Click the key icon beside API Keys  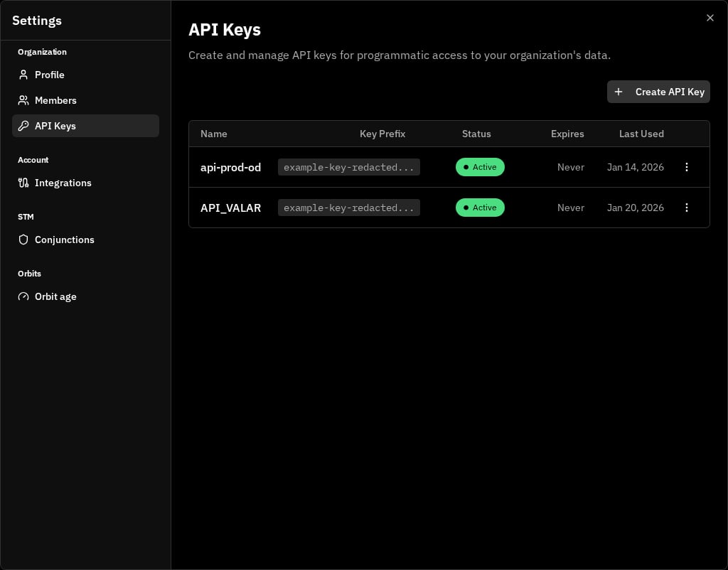tap(23, 126)
